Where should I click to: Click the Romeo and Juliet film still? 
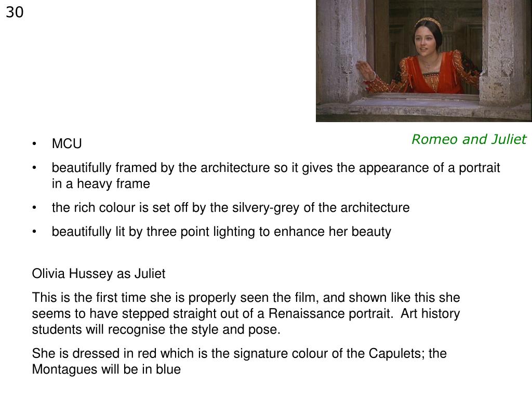[424, 61]
